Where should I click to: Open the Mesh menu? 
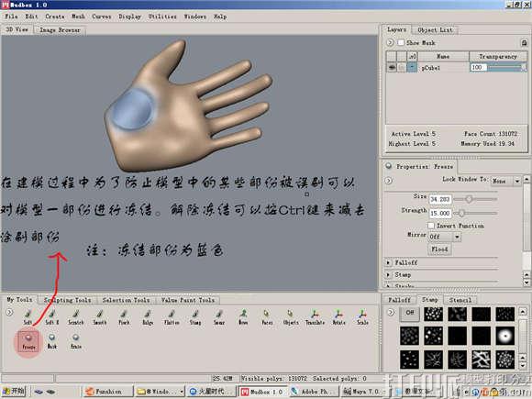78,17
